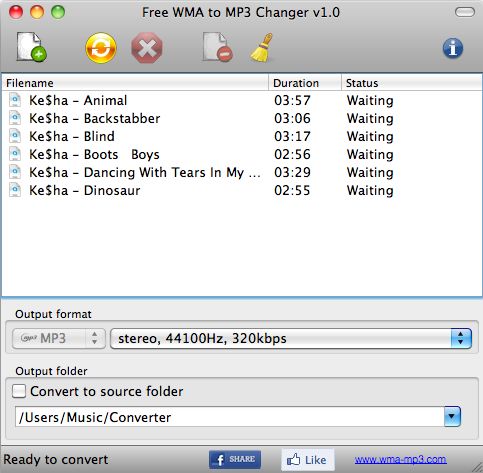
Task: Sort the list by Filename column header
Action: pos(135,83)
